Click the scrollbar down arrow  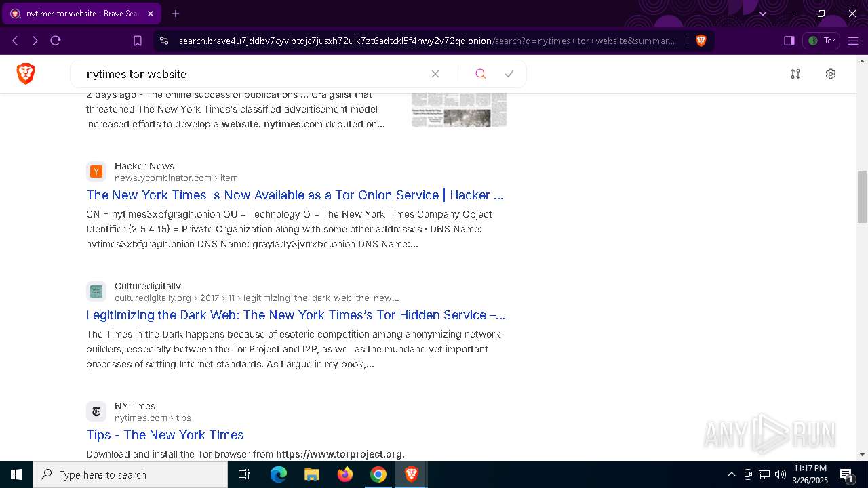coord(862,455)
